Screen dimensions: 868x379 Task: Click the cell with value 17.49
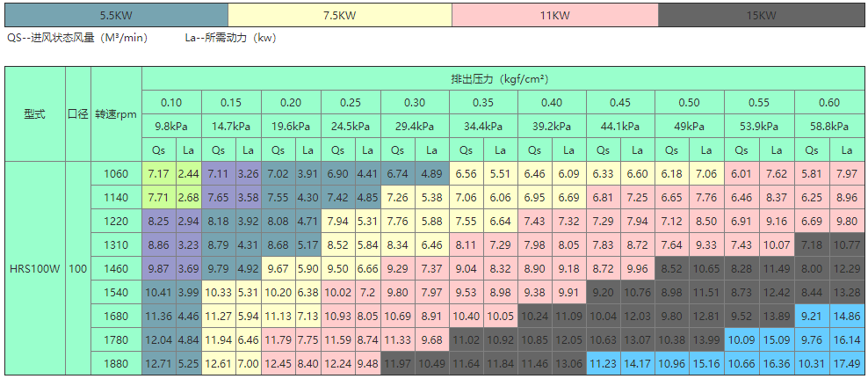(x=847, y=363)
